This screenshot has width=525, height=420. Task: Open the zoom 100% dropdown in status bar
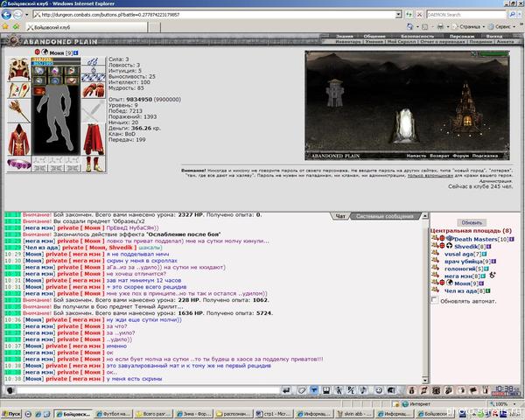(513, 404)
